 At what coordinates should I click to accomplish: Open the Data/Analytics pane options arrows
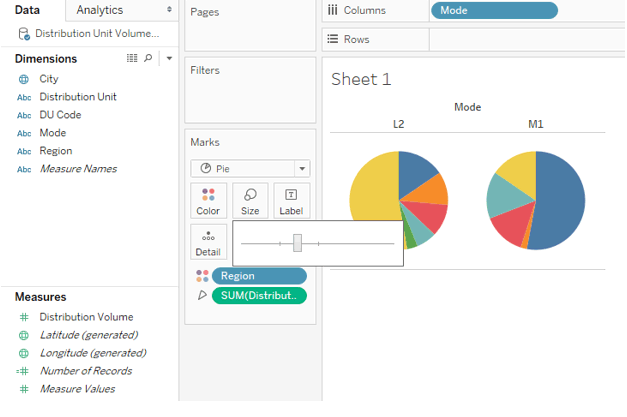pyautogui.click(x=168, y=10)
